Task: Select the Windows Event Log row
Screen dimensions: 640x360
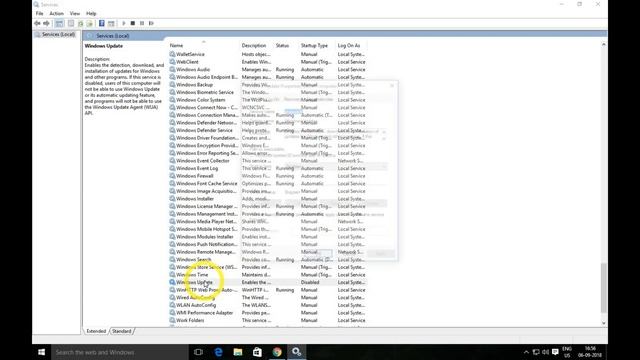Action: coord(267,168)
